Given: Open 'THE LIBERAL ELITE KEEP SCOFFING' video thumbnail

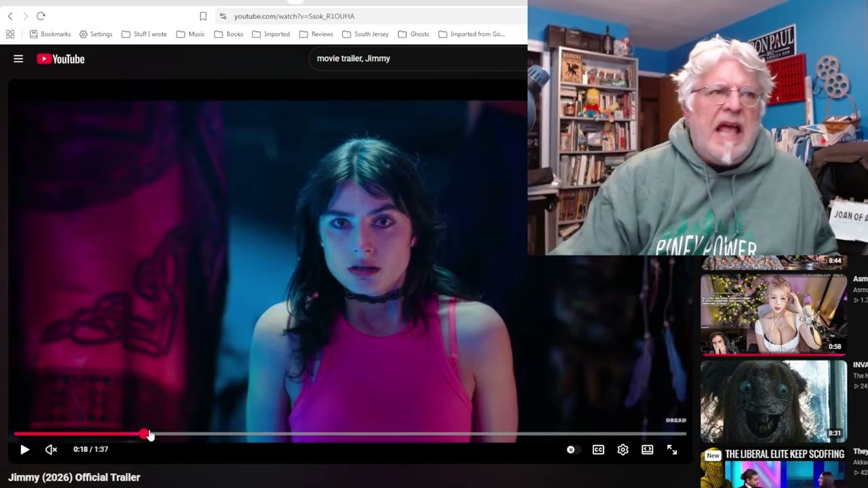Looking at the screenshot, I should 774,467.
